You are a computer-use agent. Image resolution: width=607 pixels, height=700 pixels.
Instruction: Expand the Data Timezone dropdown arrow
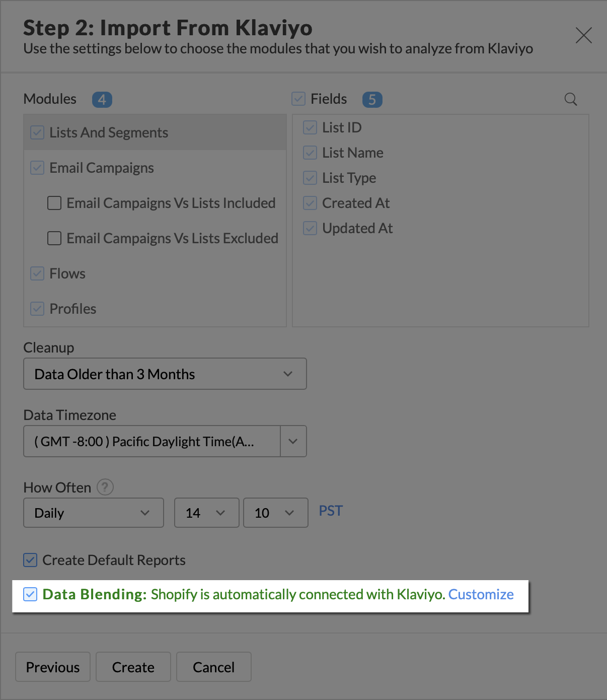(293, 441)
